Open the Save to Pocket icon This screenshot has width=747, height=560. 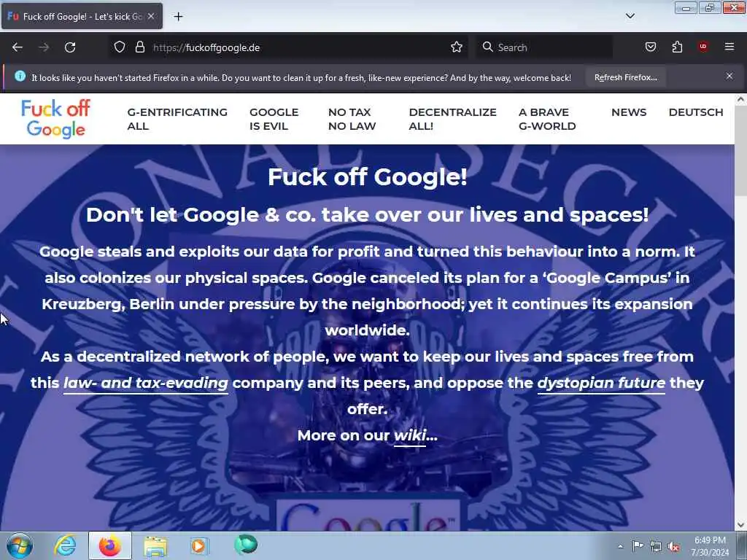[x=650, y=47]
